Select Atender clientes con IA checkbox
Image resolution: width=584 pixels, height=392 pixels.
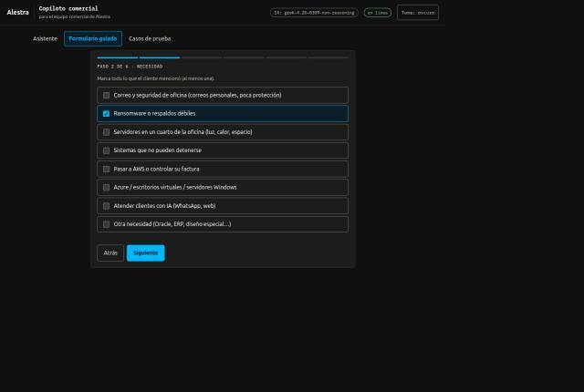click(106, 206)
